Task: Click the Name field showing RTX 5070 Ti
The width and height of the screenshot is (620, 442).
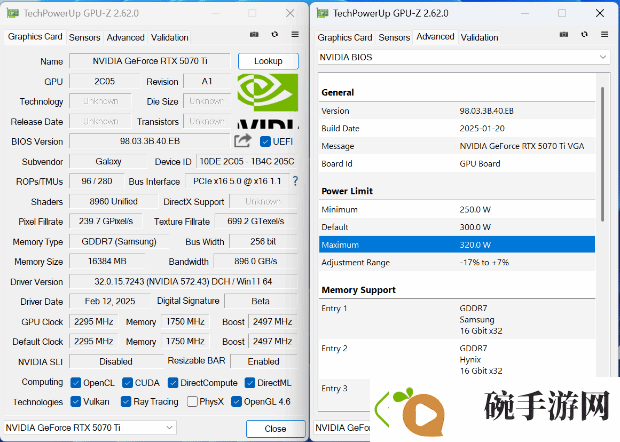Action: coord(150,61)
